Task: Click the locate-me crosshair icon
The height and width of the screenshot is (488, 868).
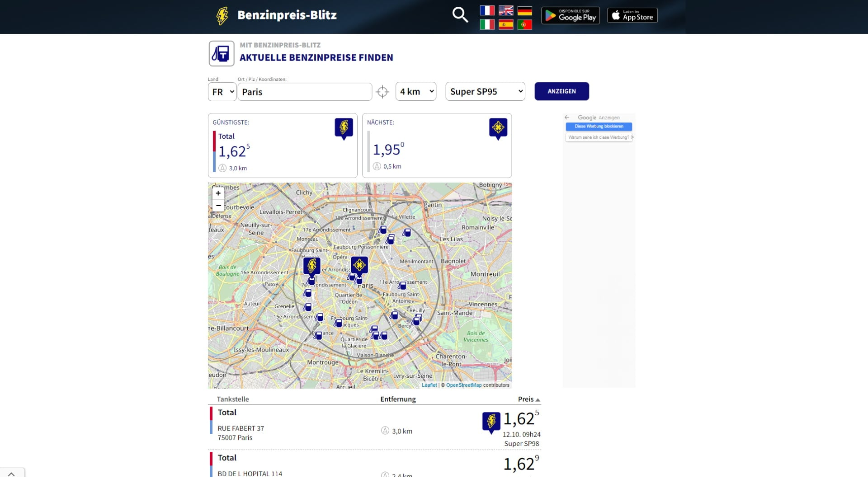Action: coord(382,92)
